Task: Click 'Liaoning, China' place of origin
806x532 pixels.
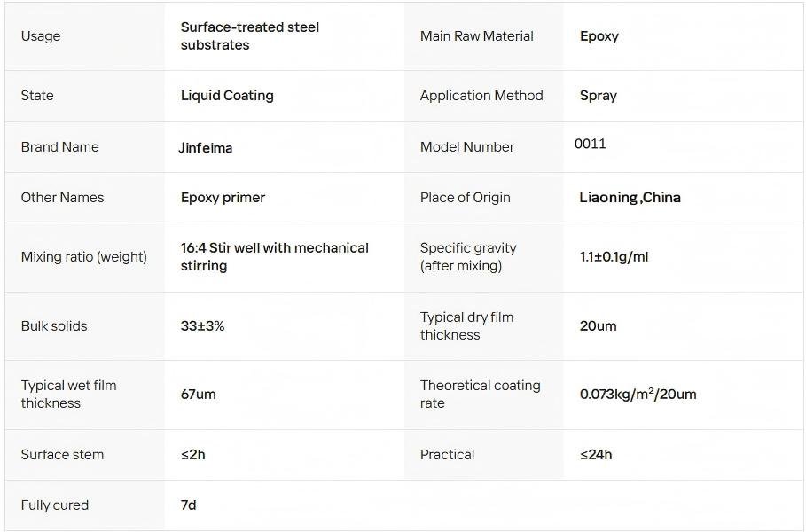Action: point(630,198)
